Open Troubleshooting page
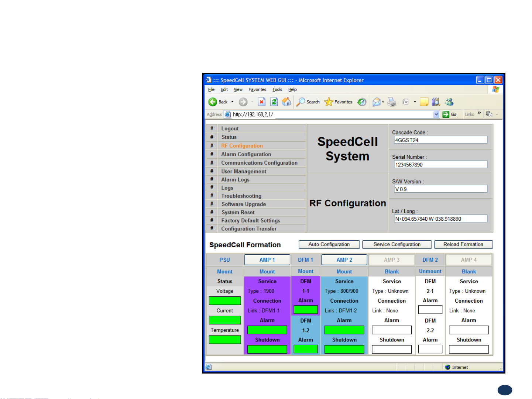532x399 pixels. [x=241, y=196]
